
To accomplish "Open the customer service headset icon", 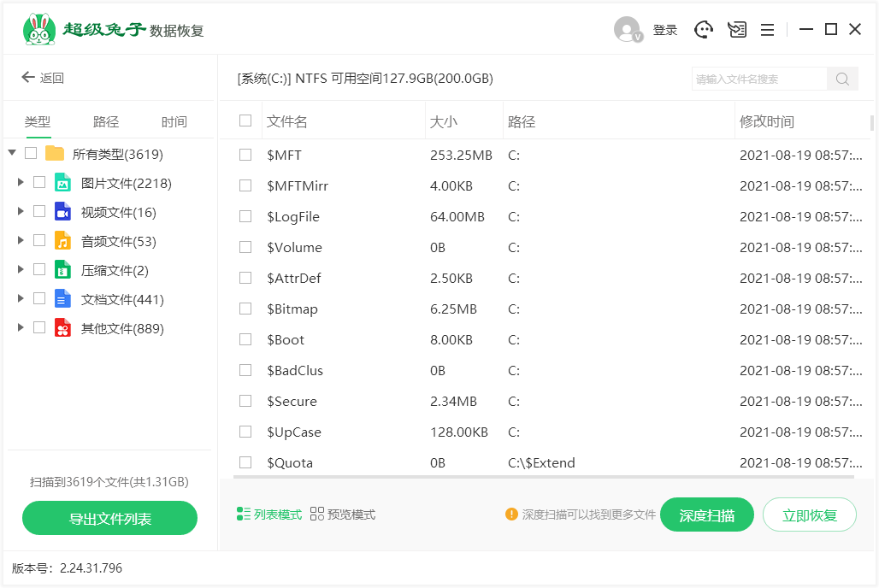I will [703, 29].
